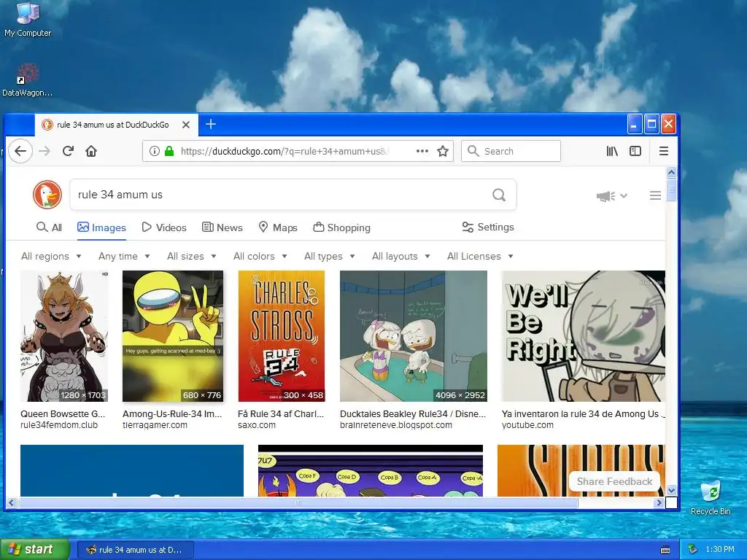Click the address bar URL

(x=284, y=152)
